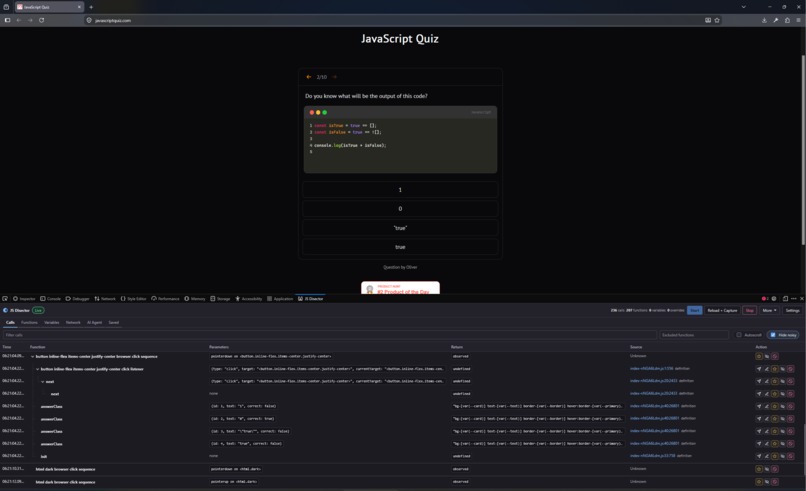Open the Application DevTools panel
This screenshot has height=491, width=806.
pyautogui.click(x=280, y=299)
